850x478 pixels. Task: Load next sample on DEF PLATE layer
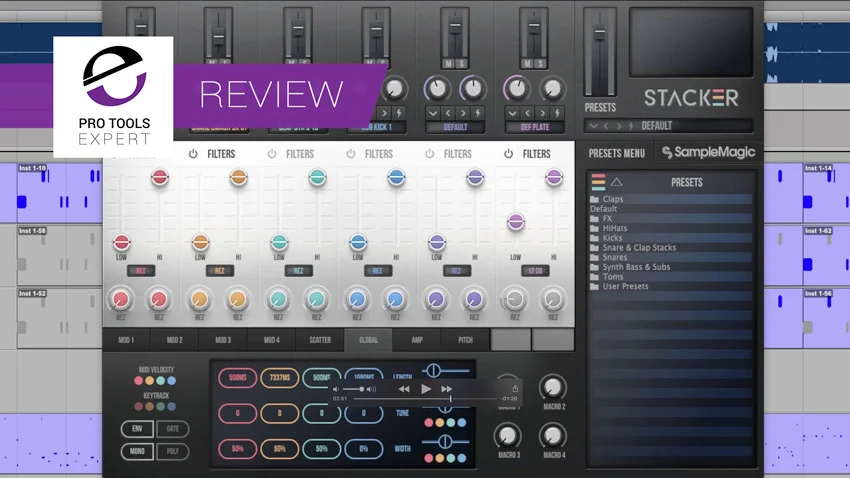click(543, 113)
